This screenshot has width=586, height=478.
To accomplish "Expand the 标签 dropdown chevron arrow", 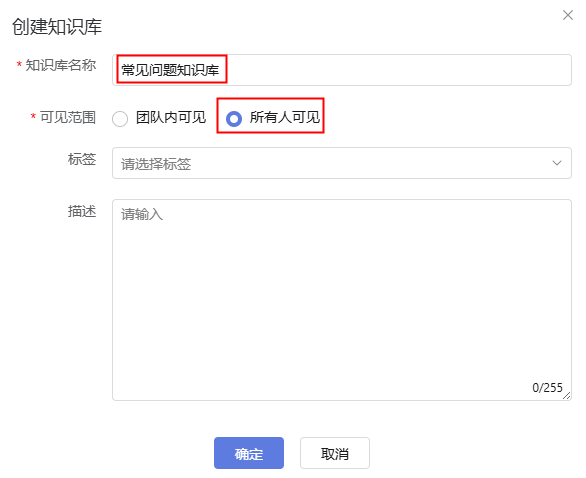I will 557,163.
